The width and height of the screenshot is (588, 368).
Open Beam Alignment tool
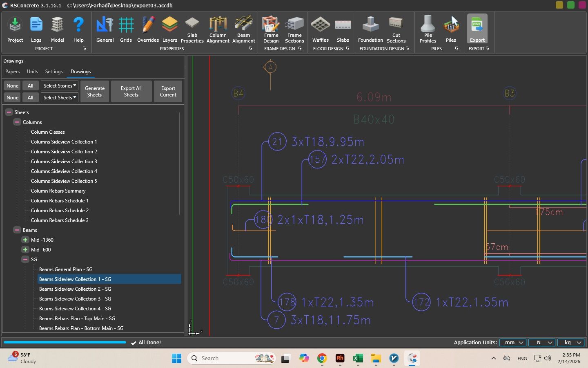[244, 29]
